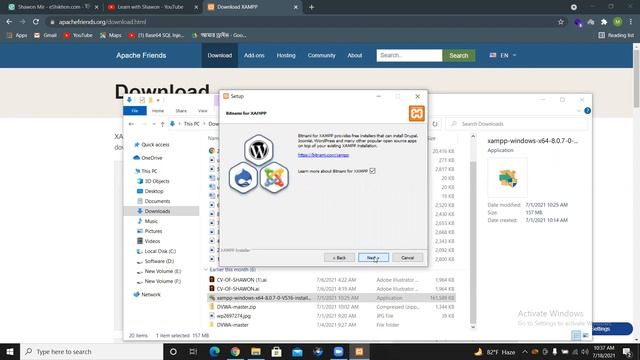Viewport: 640px width, 360px height.
Task: Open Microsoft Store from taskbar
Action: 276,351
